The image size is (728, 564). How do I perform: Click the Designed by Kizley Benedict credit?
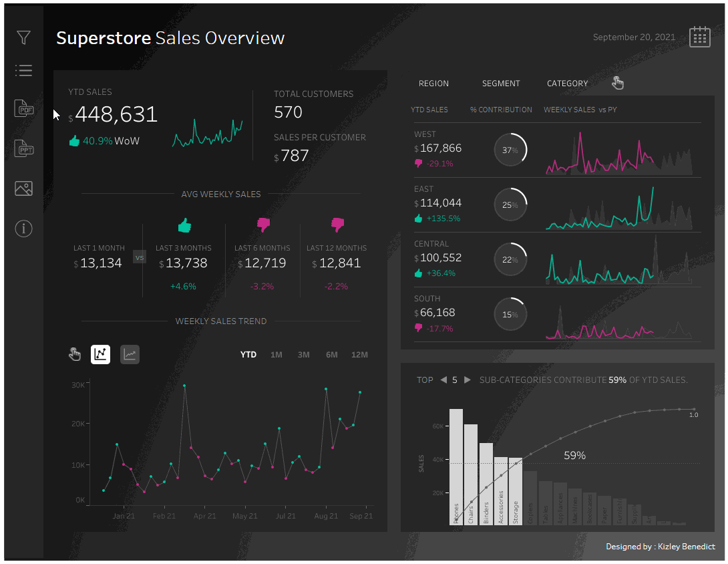(661, 547)
